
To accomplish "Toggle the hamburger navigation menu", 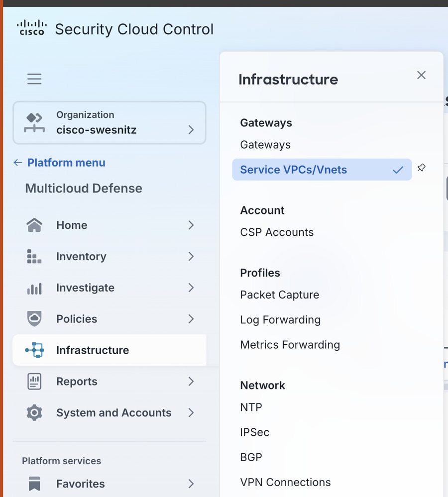I will [34, 79].
